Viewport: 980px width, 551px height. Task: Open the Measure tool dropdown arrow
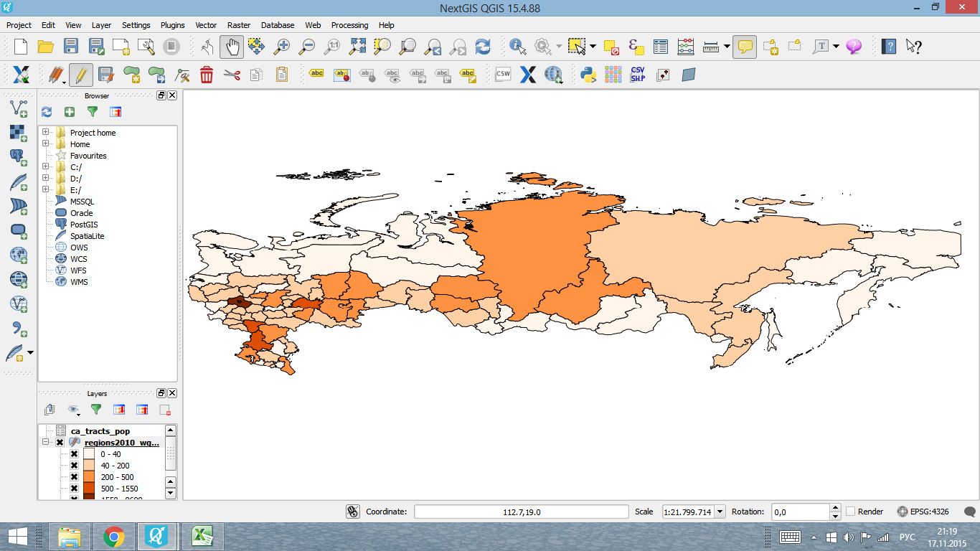[727, 47]
